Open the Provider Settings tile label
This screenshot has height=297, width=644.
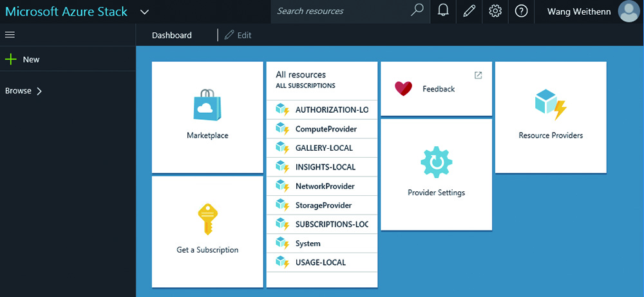click(x=436, y=193)
